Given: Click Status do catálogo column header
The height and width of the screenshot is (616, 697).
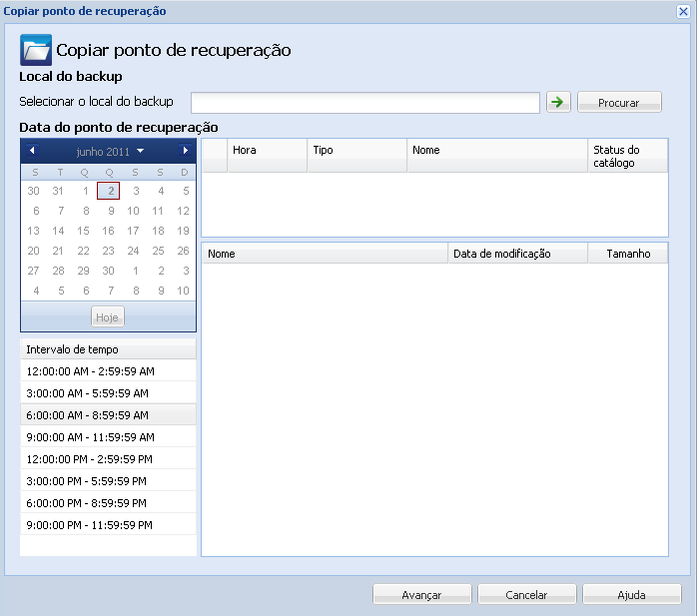Looking at the screenshot, I should 628,155.
